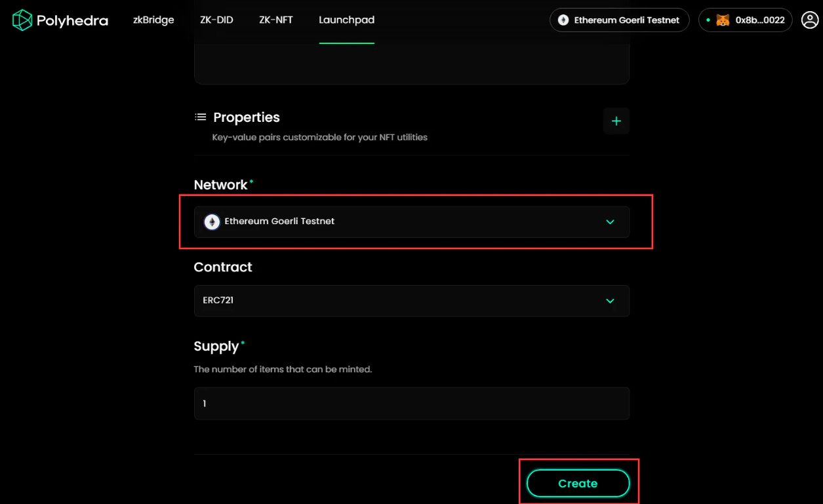Click the green wallet connection status dot
823x504 pixels.
pyautogui.click(x=708, y=20)
